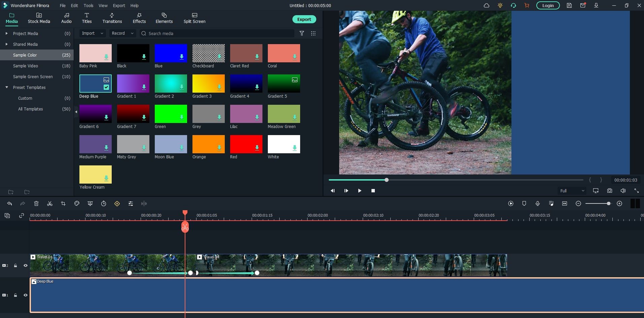Screen dimensions: 644x318
Task: Open the Import dropdown
Action: (x=93, y=33)
